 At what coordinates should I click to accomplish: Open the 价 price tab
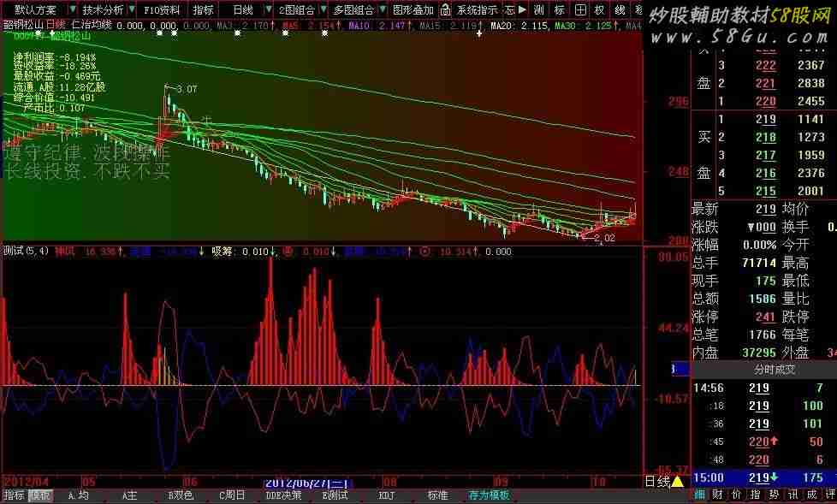[x=737, y=495]
